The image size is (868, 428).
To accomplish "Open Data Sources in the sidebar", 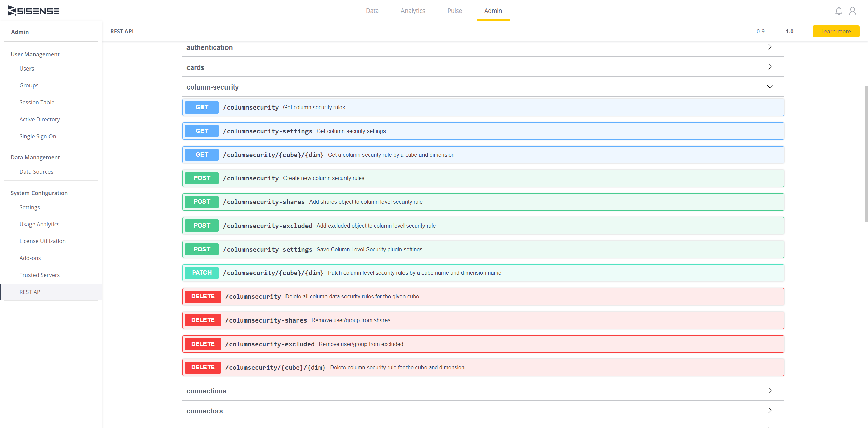I will [x=36, y=172].
